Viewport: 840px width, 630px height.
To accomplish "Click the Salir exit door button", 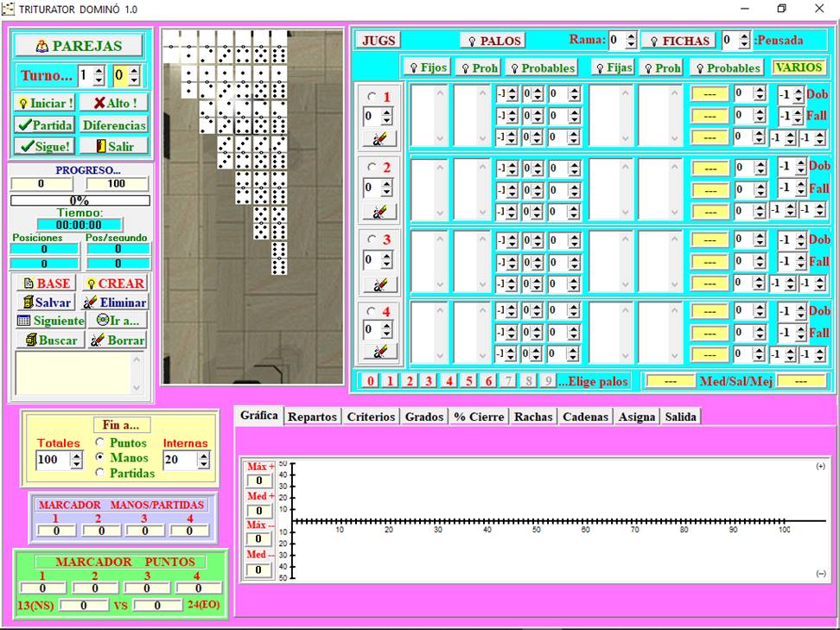I will coord(114,146).
